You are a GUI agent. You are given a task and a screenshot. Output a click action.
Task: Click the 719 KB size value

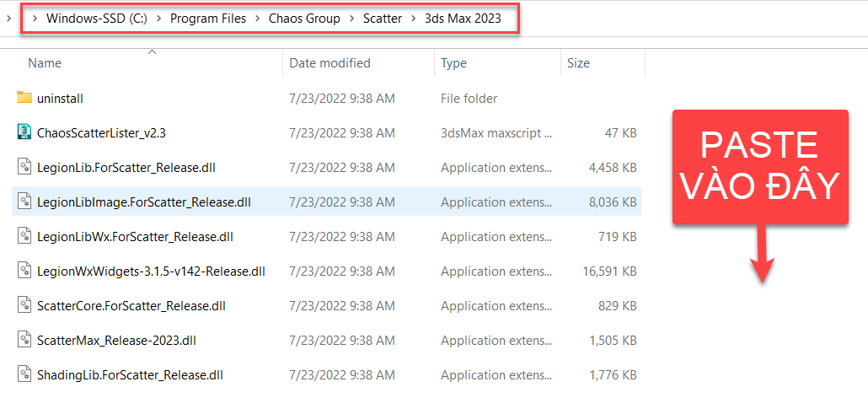[x=616, y=237]
